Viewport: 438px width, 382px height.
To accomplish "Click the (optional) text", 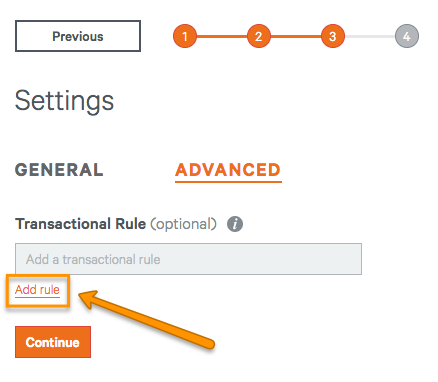I will pos(183,224).
